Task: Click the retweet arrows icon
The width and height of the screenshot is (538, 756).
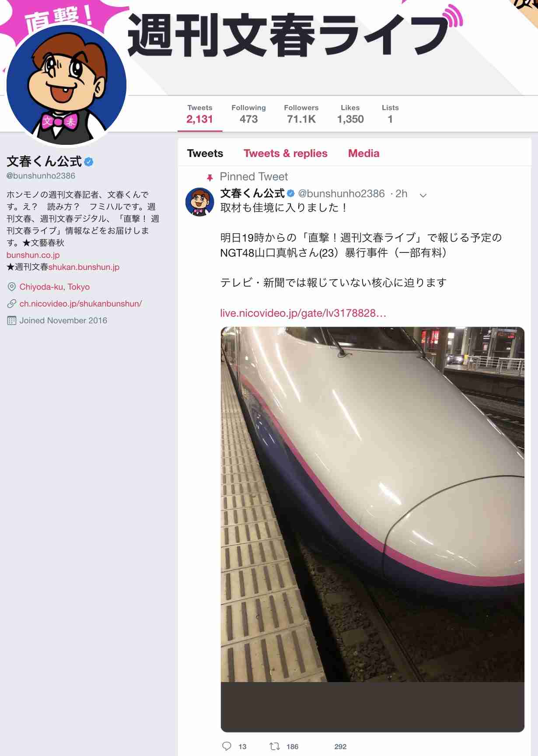Action: point(275,746)
